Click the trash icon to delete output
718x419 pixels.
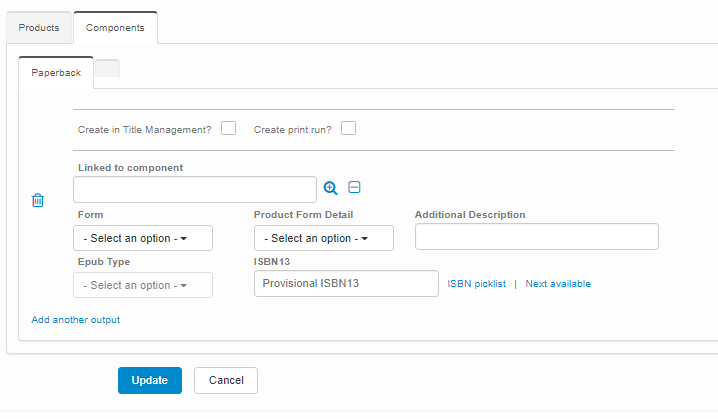coord(38,200)
